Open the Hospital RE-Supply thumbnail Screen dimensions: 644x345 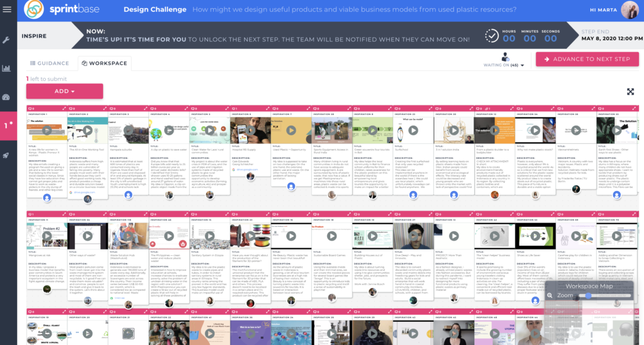click(250, 131)
